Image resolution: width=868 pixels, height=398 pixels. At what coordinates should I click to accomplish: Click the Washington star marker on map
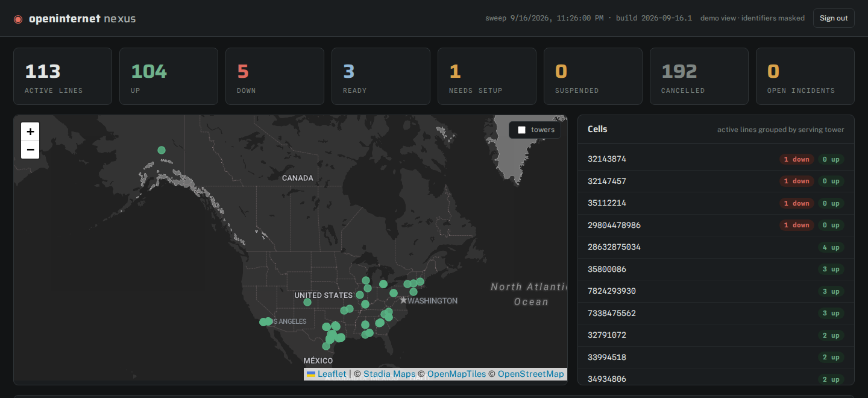403,300
